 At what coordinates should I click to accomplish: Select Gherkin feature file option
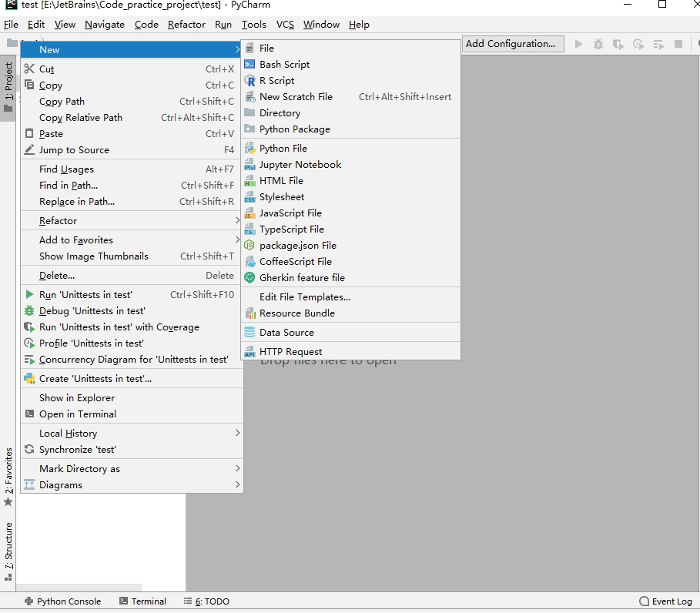click(x=301, y=278)
